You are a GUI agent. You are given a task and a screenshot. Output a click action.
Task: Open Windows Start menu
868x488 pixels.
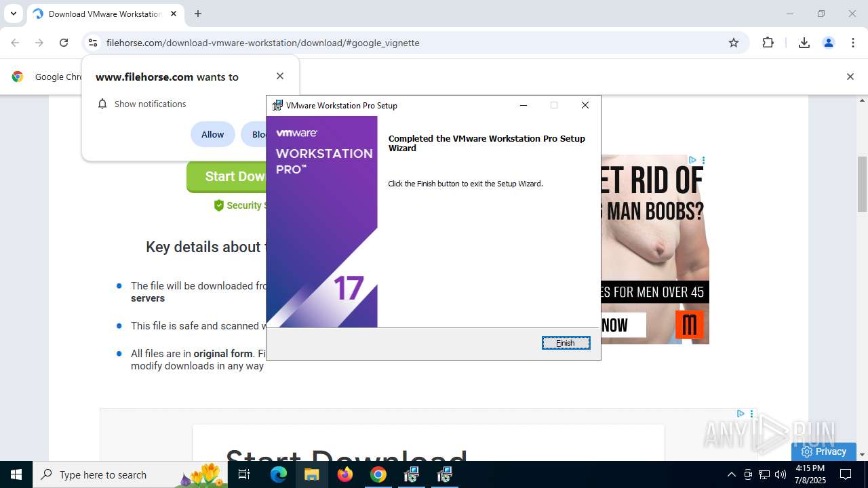tap(16, 474)
